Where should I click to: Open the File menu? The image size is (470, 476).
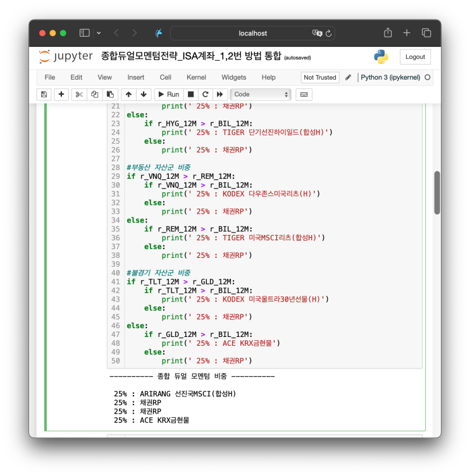pyautogui.click(x=50, y=77)
